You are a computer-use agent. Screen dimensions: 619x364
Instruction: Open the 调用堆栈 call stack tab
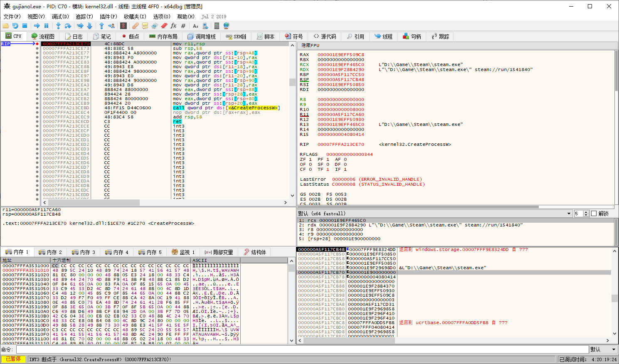[202, 36]
